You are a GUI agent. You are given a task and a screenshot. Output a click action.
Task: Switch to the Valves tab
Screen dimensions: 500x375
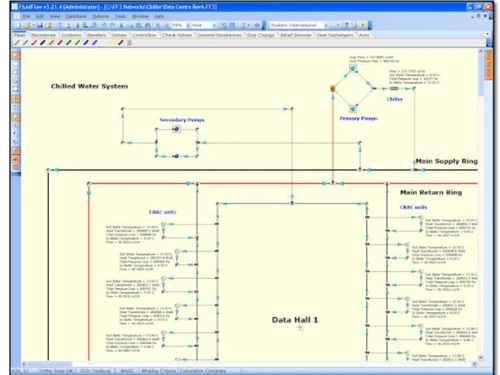119,35
